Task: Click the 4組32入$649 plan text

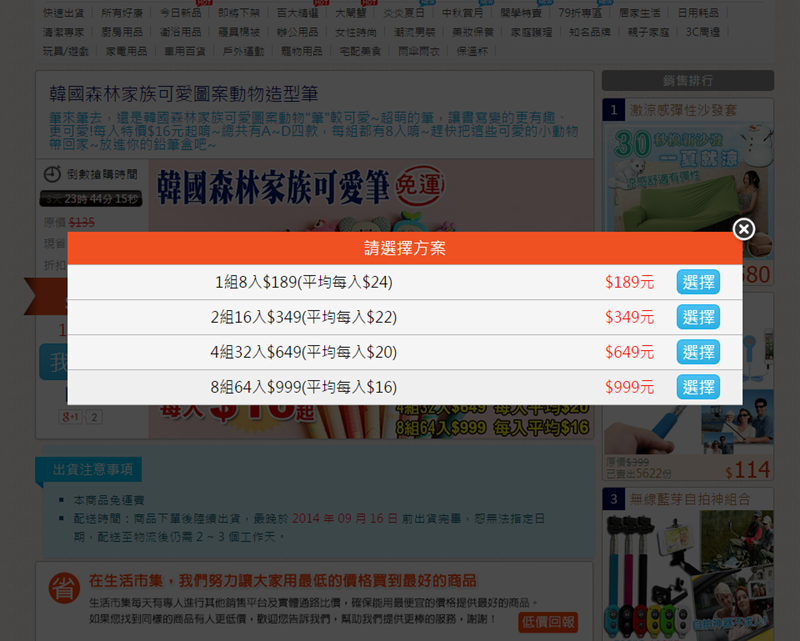Action: (304, 352)
